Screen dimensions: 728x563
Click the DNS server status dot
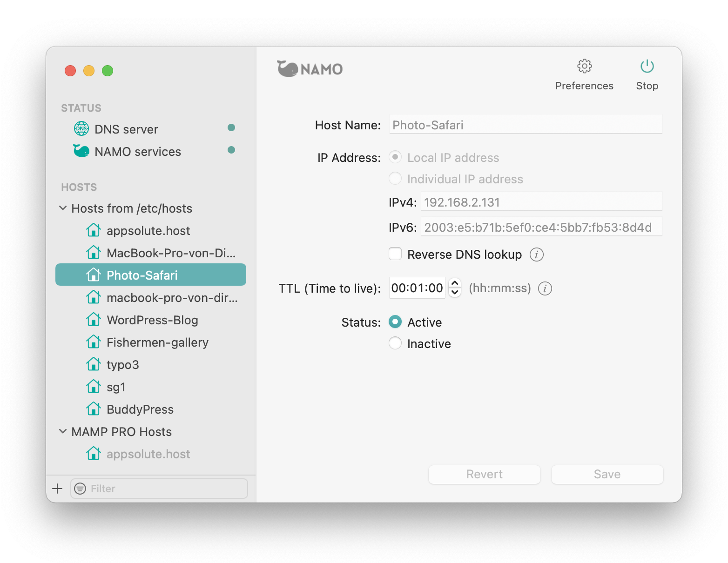click(231, 127)
